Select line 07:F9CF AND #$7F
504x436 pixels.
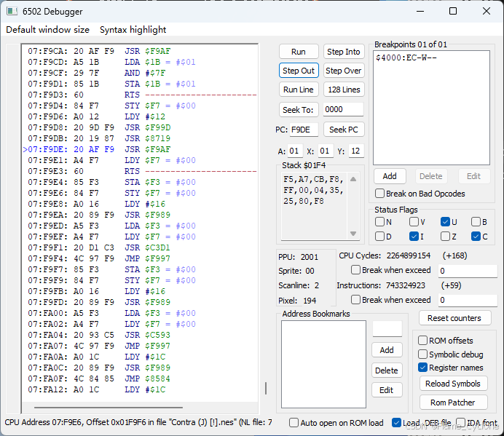(96, 74)
